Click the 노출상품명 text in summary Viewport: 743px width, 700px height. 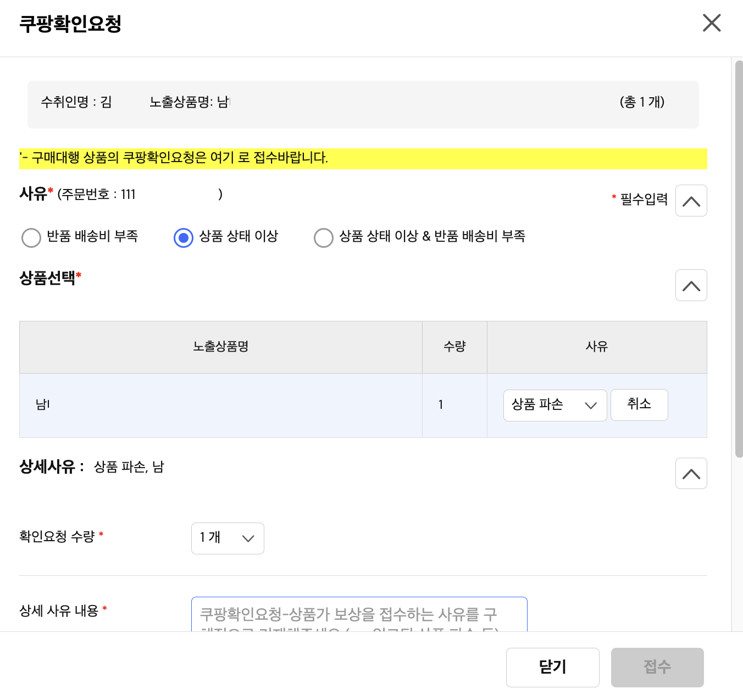[x=190, y=102]
